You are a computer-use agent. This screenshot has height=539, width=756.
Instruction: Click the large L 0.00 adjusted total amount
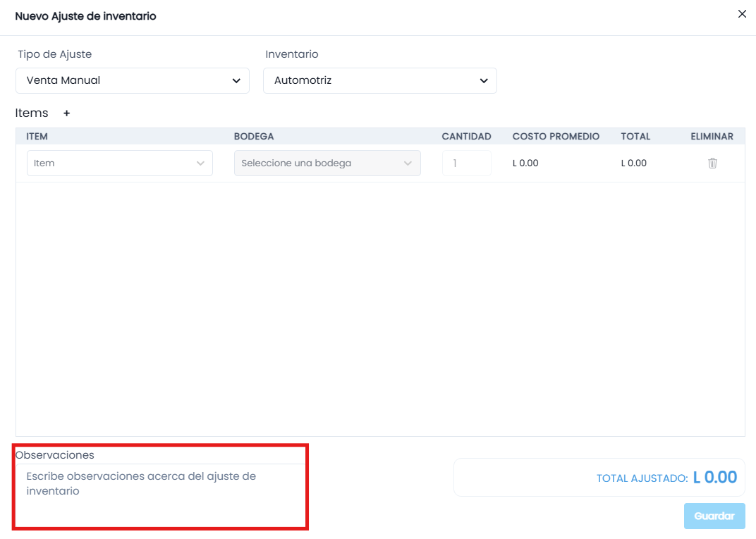715,477
